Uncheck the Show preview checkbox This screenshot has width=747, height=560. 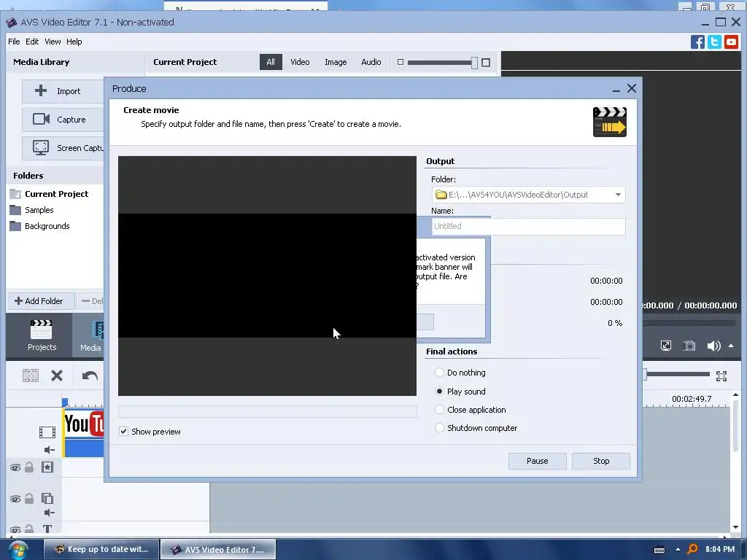tap(123, 432)
